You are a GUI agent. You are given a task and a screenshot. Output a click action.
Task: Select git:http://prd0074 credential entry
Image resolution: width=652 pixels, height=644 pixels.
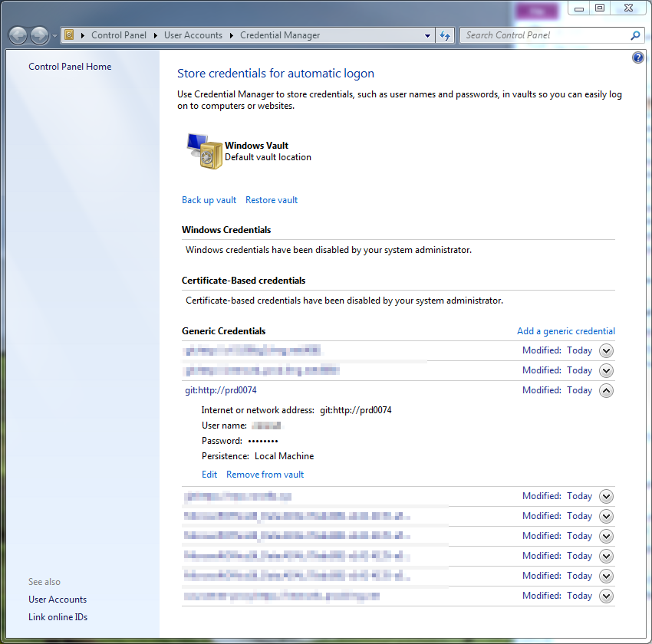click(x=221, y=390)
